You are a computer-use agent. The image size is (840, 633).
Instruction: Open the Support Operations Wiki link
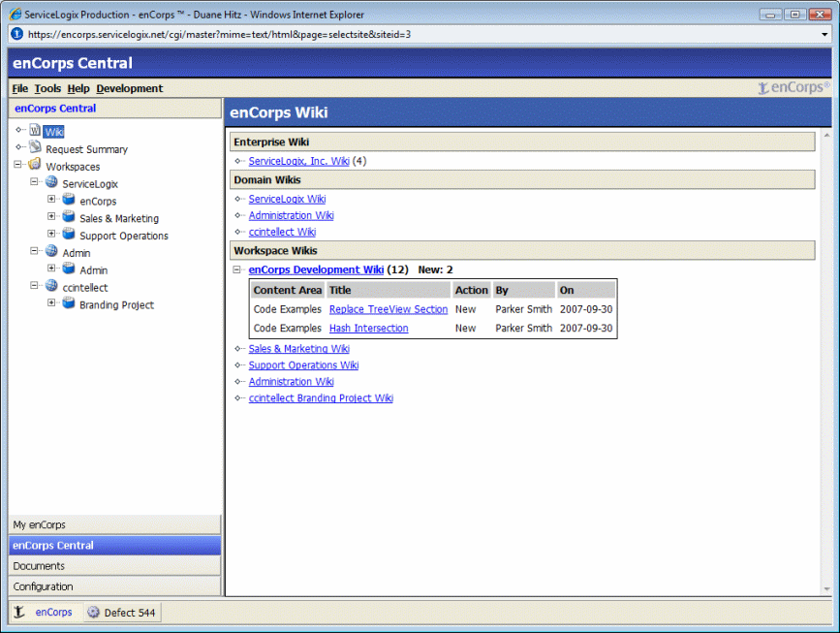point(303,365)
